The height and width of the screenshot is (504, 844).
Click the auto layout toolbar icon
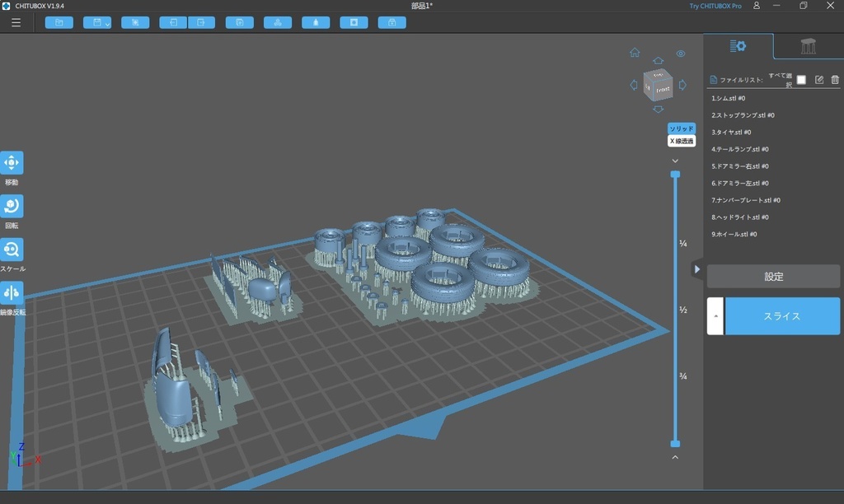pyautogui.click(x=278, y=22)
